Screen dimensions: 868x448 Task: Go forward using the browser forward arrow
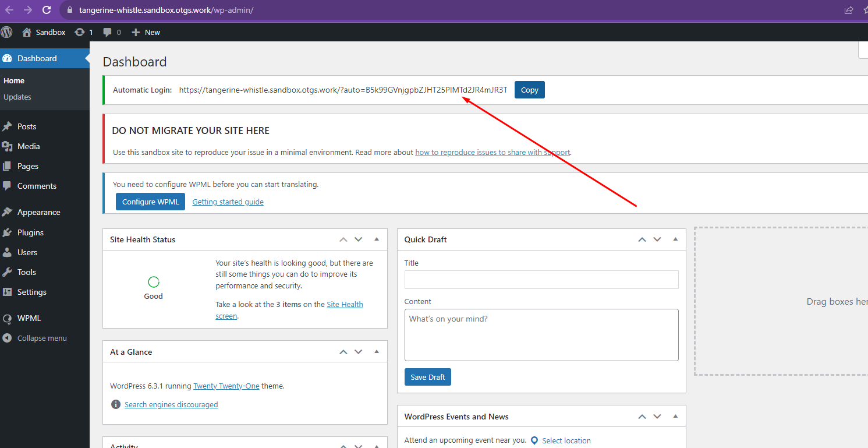pos(28,10)
